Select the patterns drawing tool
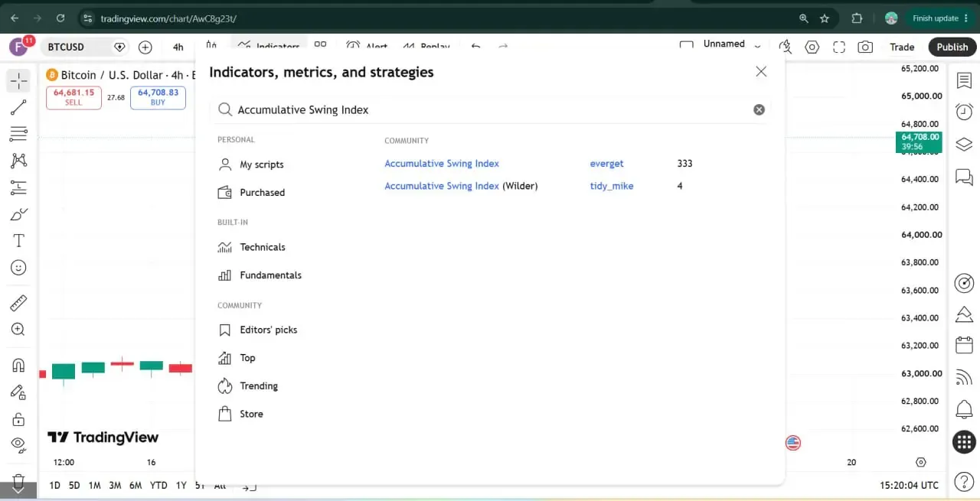The image size is (980, 501). pyautogui.click(x=18, y=161)
